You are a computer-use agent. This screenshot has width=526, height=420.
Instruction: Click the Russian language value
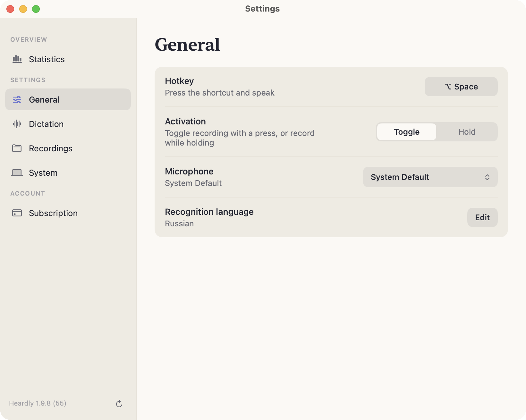[x=179, y=223]
